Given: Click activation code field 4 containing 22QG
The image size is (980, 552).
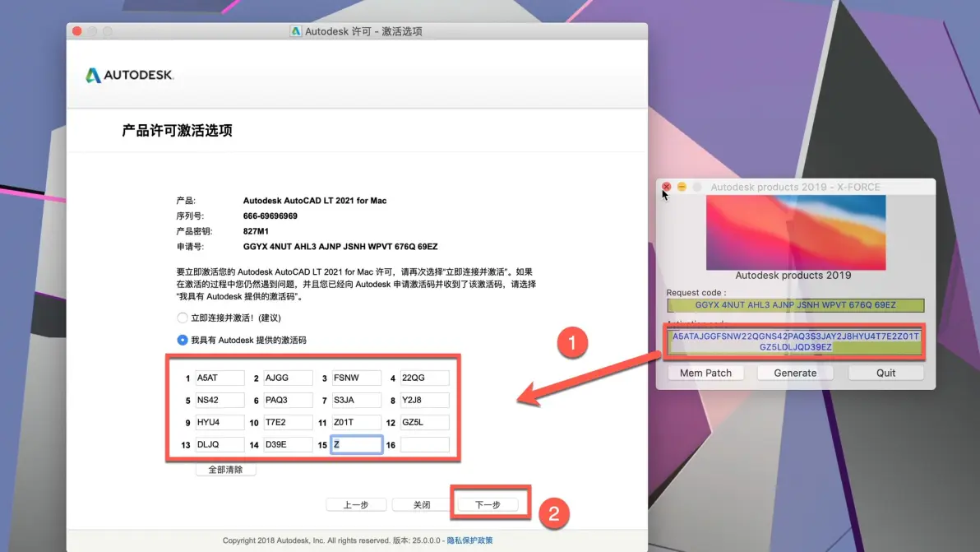Looking at the screenshot, I should [x=424, y=378].
